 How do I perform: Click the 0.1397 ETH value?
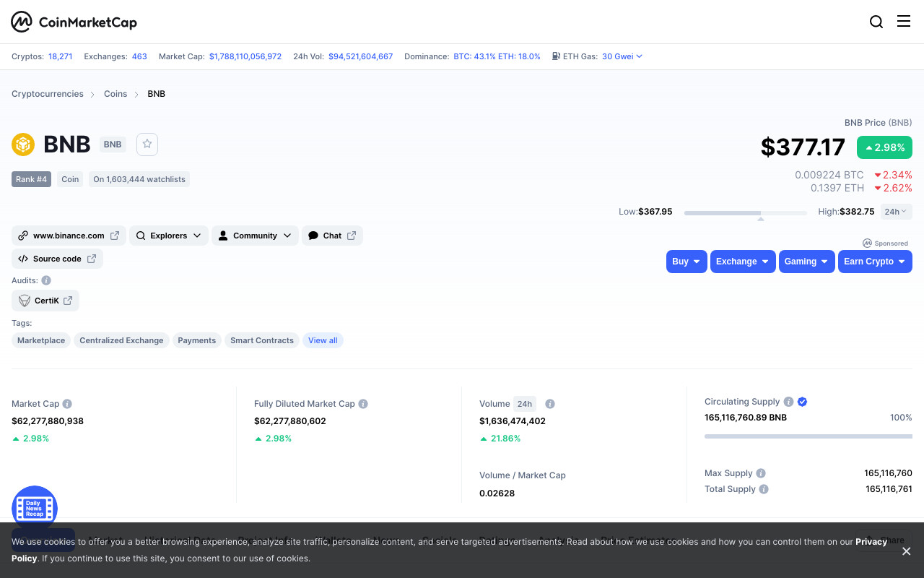[837, 188]
